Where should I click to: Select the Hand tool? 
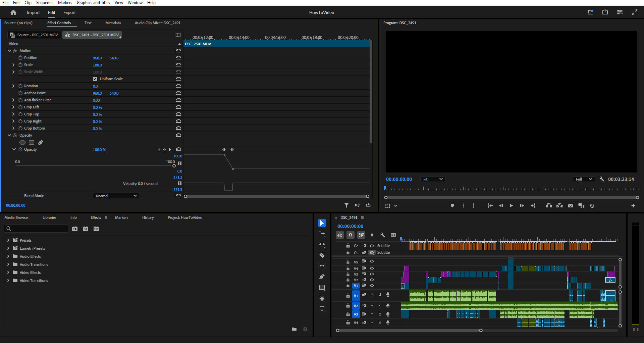[322, 298]
